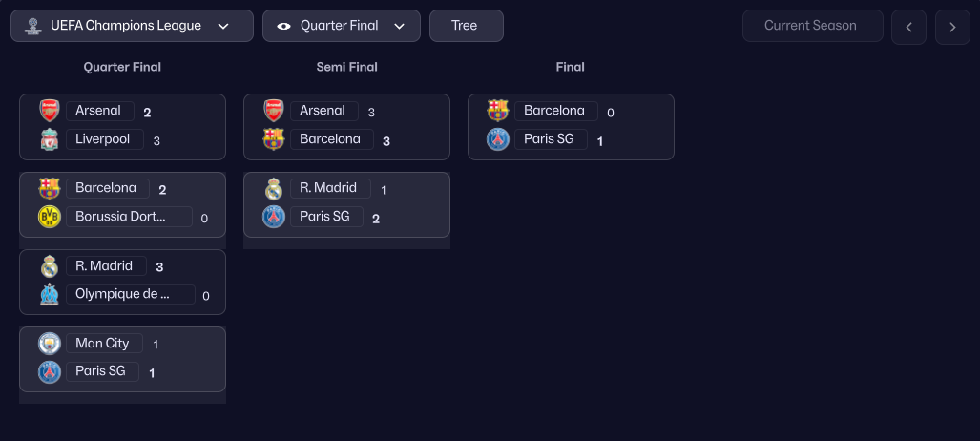
Task: Toggle the eye icon beside Quarter Final
Action: click(283, 26)
